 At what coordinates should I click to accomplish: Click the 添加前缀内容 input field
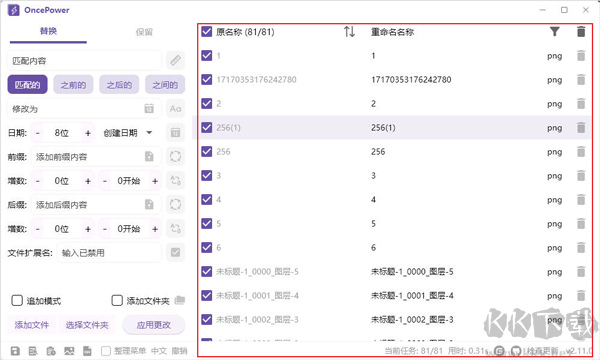pos(95,157)
